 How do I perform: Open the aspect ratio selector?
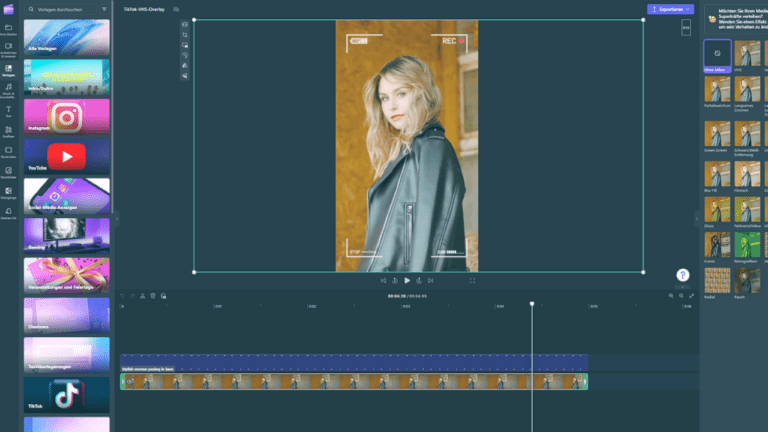click(x=685, y=29)
